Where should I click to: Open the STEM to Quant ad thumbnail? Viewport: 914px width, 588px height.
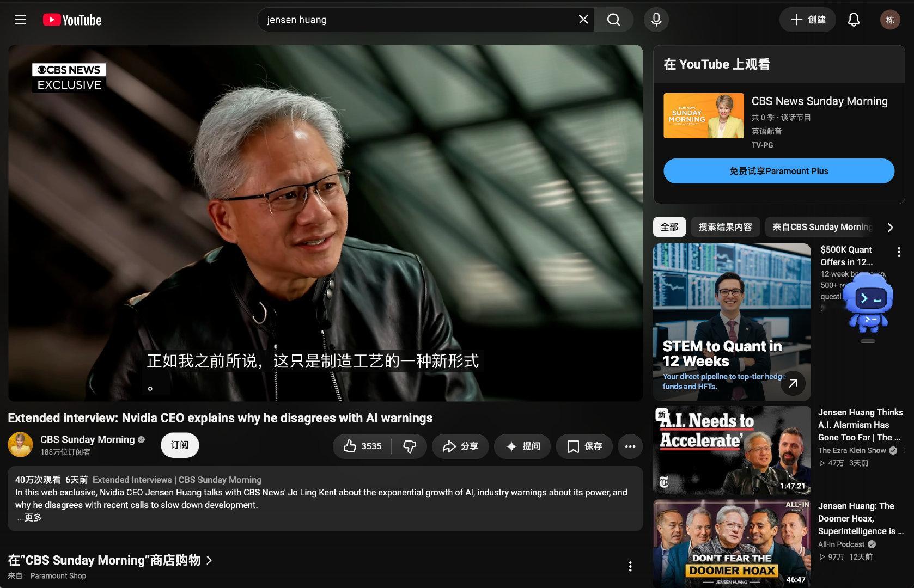[x=732, y=322]
